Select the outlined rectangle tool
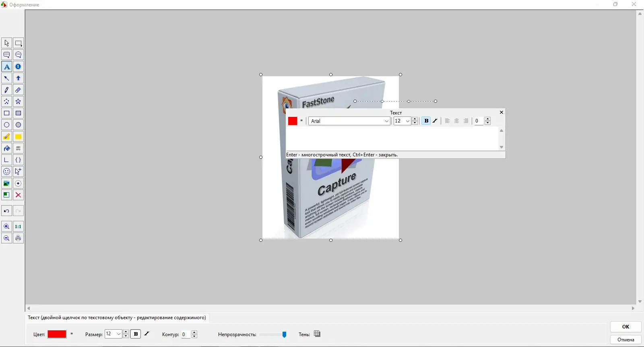 [6, 113]
